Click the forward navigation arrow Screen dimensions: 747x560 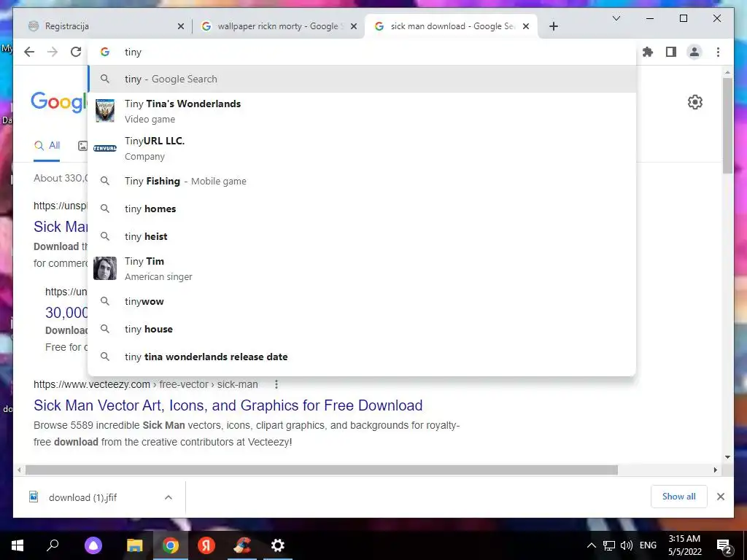point(53,52)
